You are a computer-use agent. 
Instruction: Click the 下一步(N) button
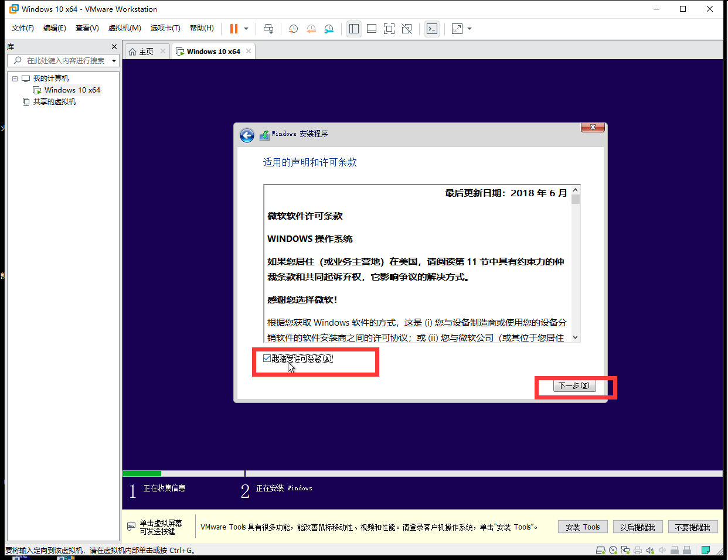[574, 385]
